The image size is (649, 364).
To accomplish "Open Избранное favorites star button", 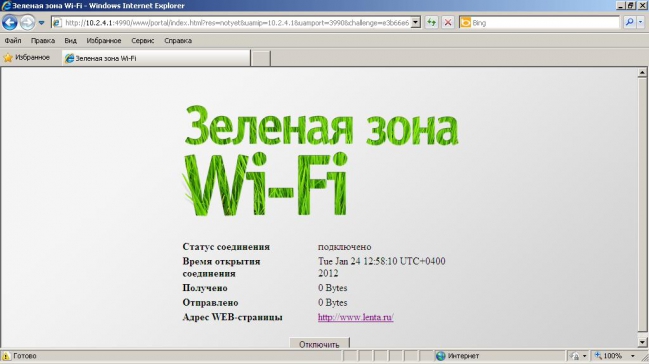I will click(26, 58).
